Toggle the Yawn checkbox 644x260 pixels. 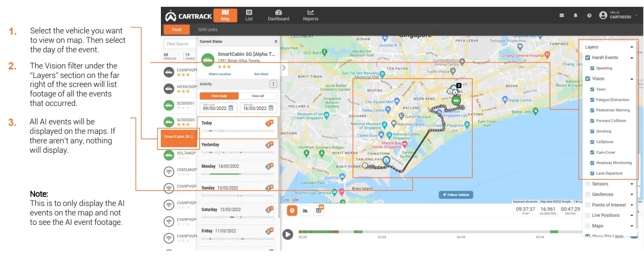(x=592, y=89)
